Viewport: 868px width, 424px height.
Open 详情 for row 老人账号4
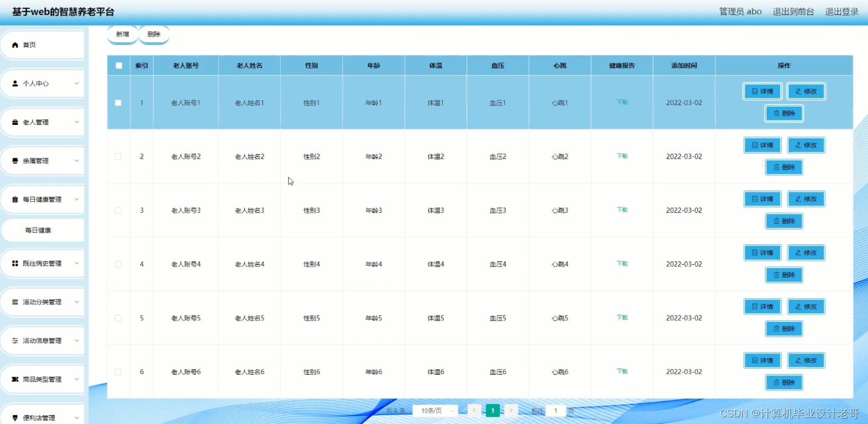point(762,253)
